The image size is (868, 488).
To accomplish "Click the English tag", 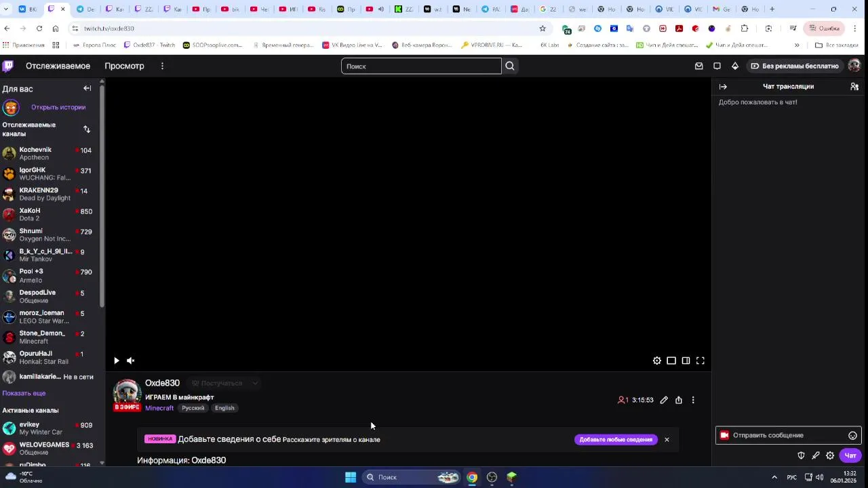I will [224, 408].
